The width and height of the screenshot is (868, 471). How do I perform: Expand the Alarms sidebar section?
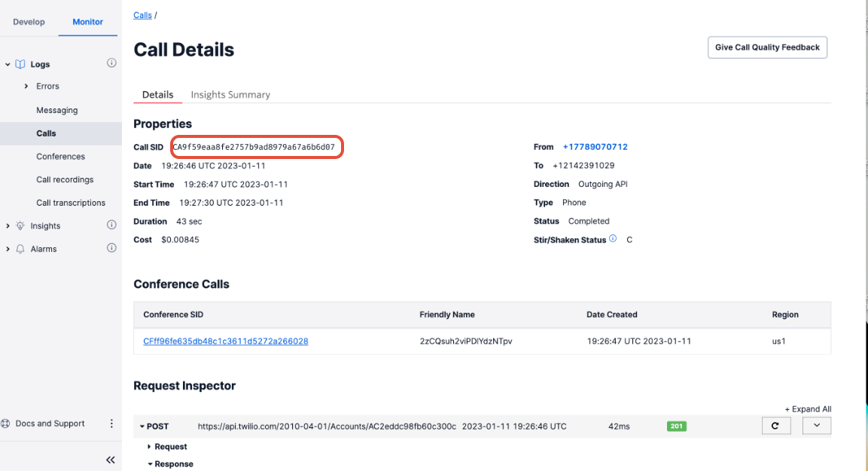[8, 248]
